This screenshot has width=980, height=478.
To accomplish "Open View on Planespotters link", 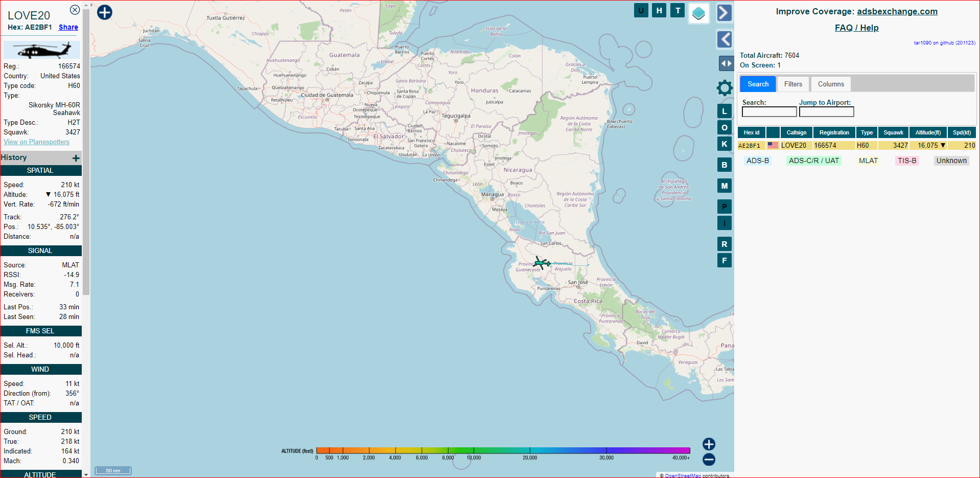I will 36,142.
